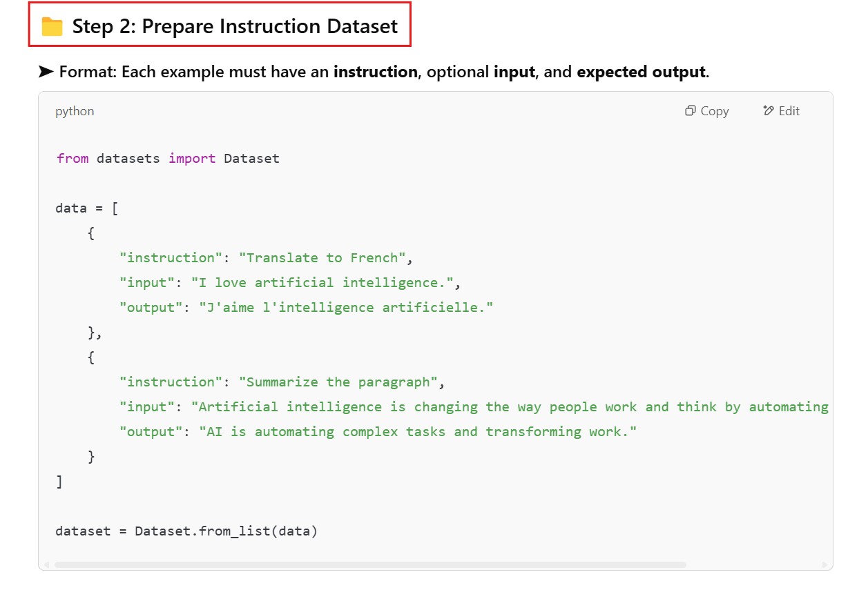This screenshot has height=590, width=868.
Task: Click the "from datasets import Dataset" line
Action: point(168,159)
